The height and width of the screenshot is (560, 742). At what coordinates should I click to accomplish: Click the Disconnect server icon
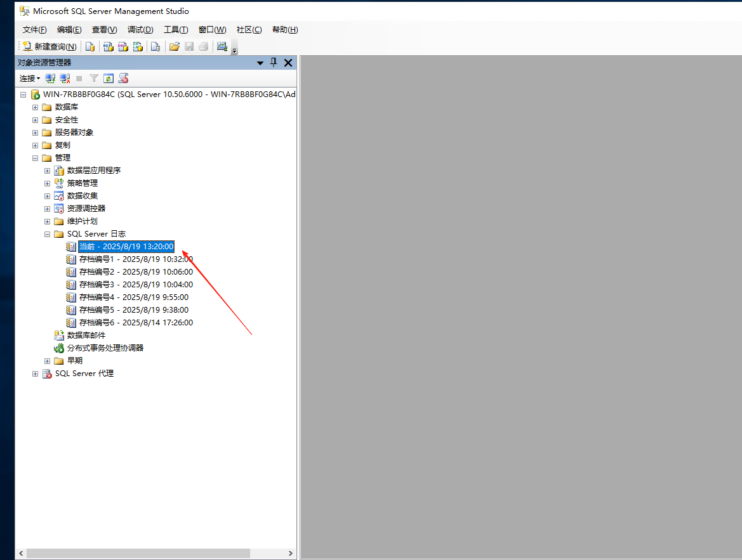(65, 79)
